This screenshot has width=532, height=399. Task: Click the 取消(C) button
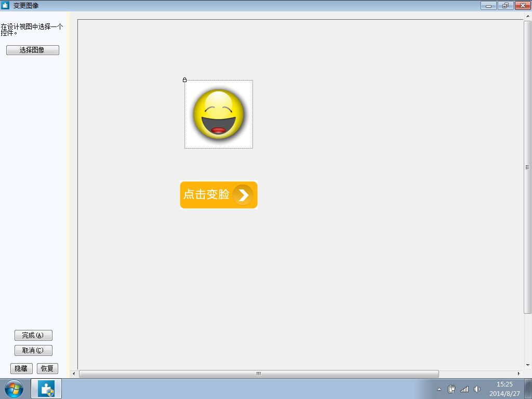point(33,350)
